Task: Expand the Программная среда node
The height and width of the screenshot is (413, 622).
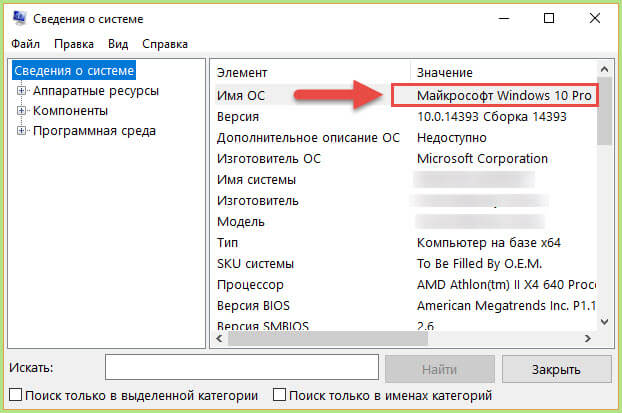Action: pos(20,131)
